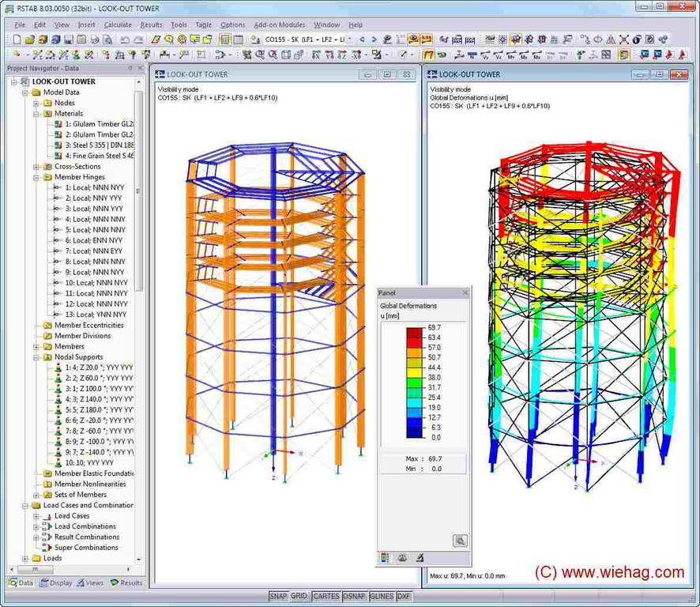This screenshot has height=607, width=700.
Task: Toggle GLINES in status bar
Action: 382,596
